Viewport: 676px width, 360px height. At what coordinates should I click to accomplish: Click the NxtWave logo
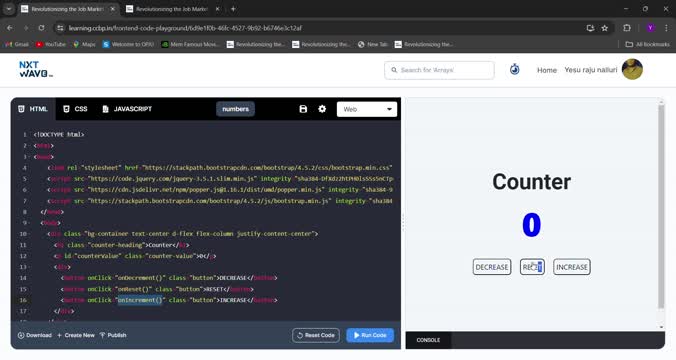(36, 69)
